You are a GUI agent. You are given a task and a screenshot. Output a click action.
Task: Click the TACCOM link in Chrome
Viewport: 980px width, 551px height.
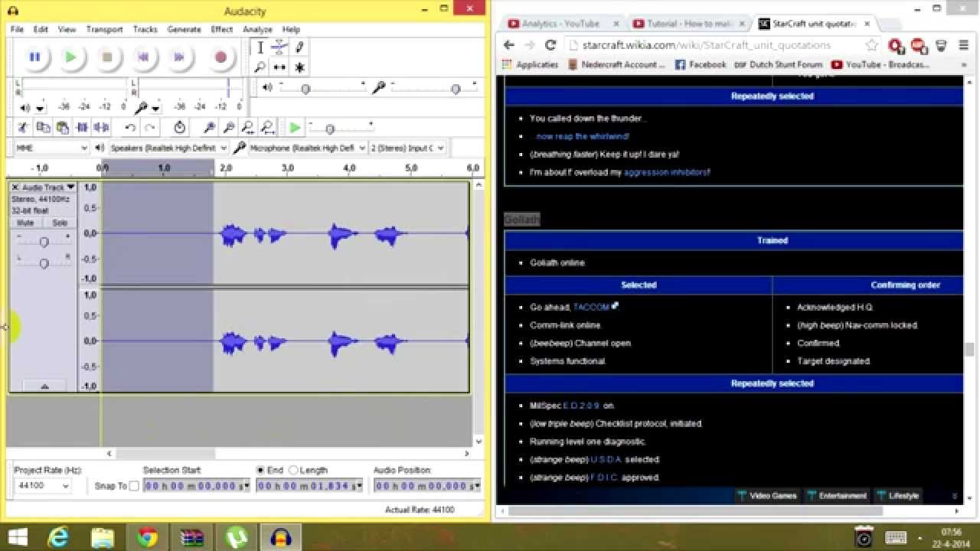click(x=591, y=307)
